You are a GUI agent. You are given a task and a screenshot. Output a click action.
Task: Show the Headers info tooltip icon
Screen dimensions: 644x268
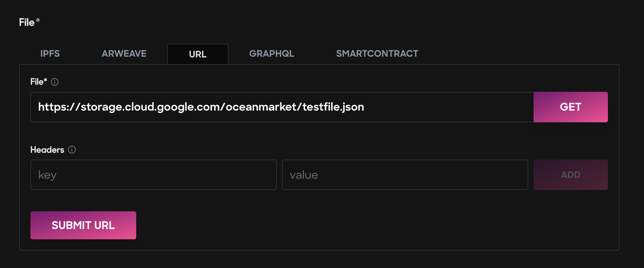[x=72, y=150]
